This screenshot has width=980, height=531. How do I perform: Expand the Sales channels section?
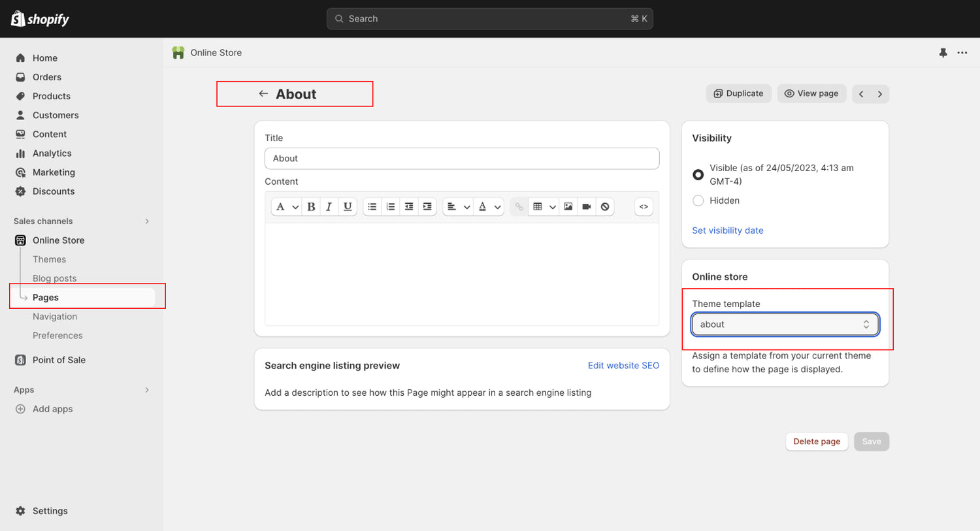[x=147, y=221]
